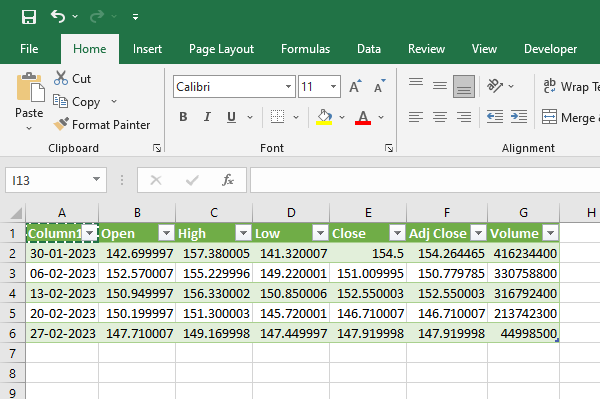Switch to the Home tab
Screen dimensions: 600x399
(90, 49)
